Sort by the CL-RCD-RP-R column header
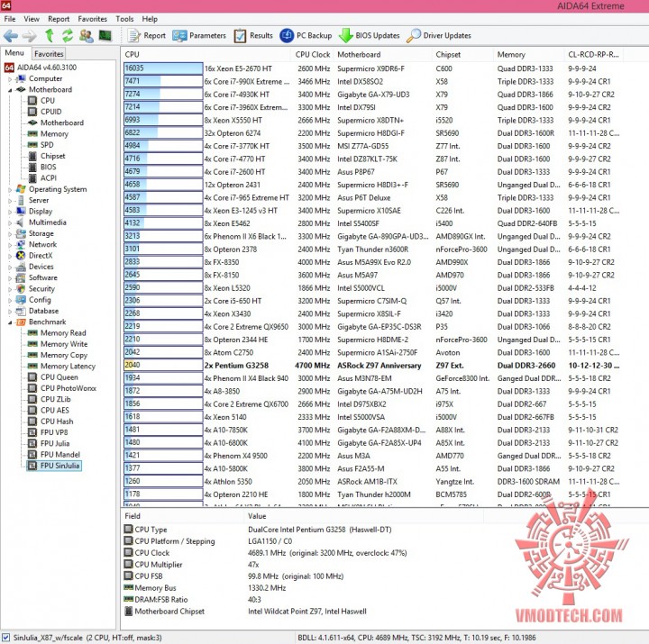649x644 pixels. pyautogui.click(x=593, y=55)
